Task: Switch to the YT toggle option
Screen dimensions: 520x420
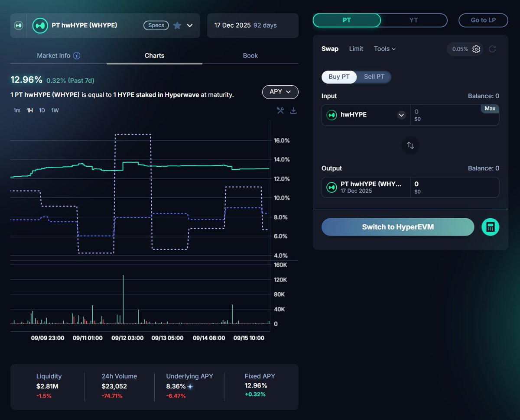Action: click(414, 20)
